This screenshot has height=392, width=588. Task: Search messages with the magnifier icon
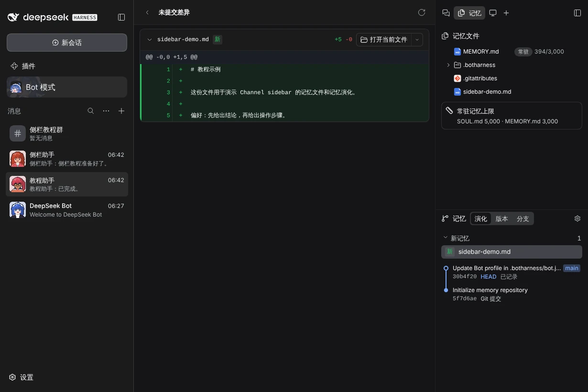[91, 111]
